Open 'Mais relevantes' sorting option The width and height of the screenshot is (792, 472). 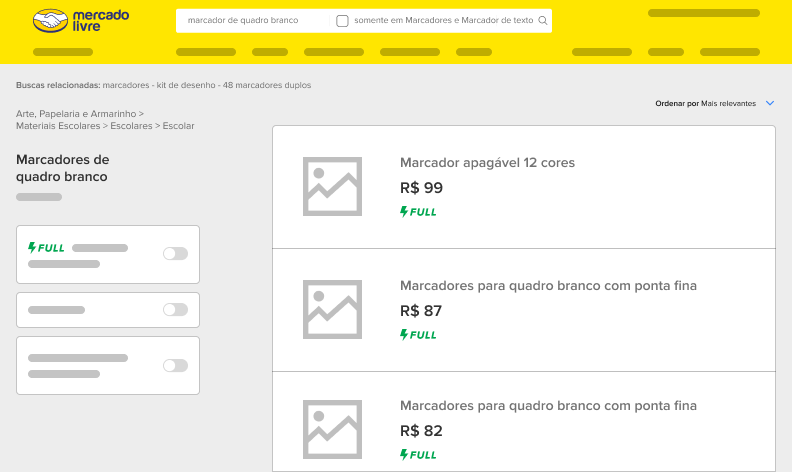728,104
